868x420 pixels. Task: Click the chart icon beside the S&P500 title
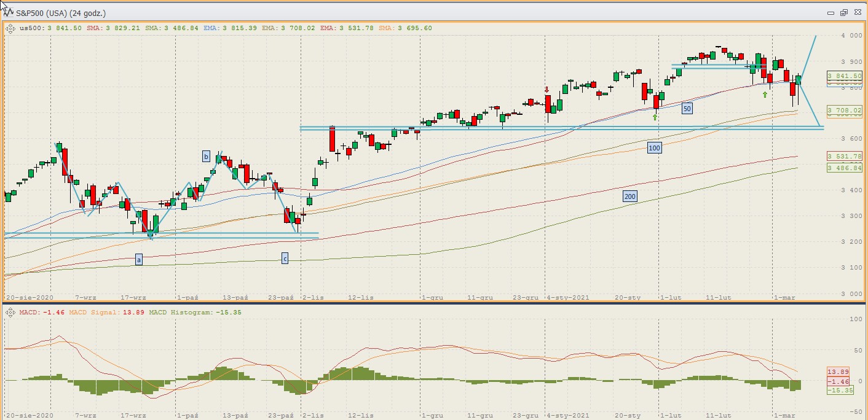(10, 12)
